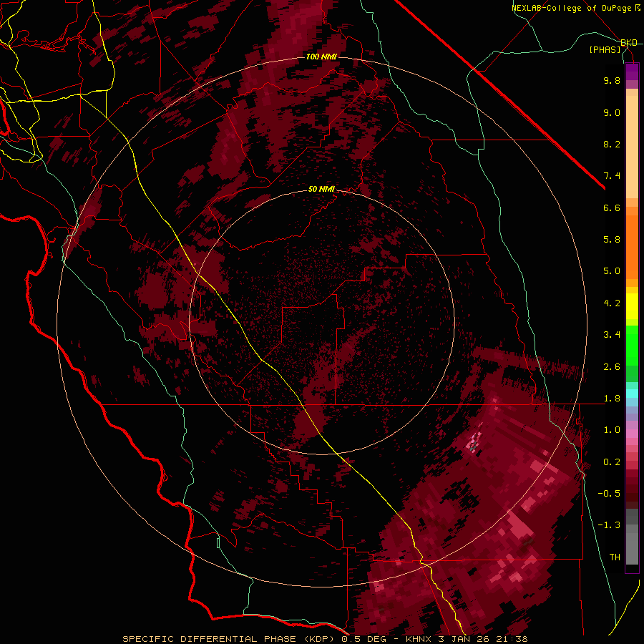
Task: Click the -1.3 scale value
Action: pos(609,525)
